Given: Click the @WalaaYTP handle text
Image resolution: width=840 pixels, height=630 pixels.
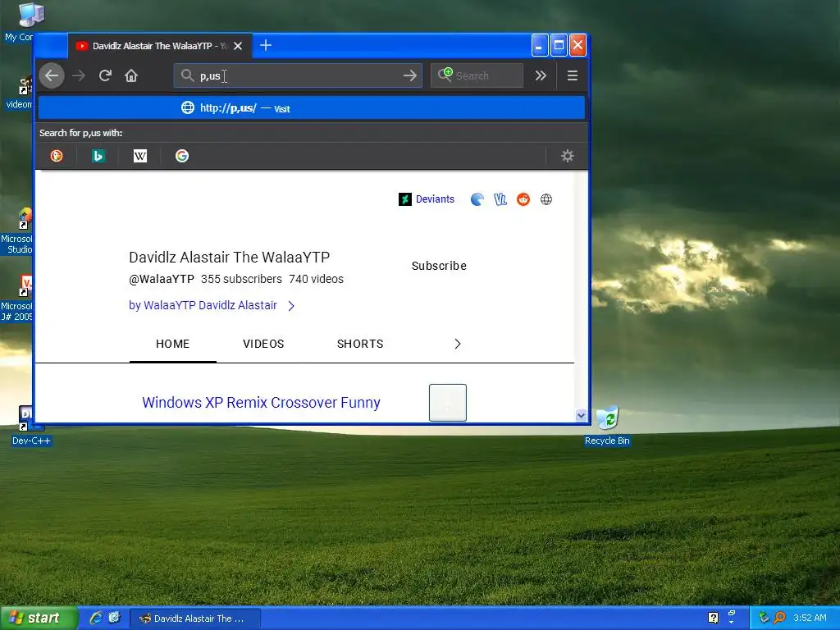Looking at the screenshot, I should 162,279.
